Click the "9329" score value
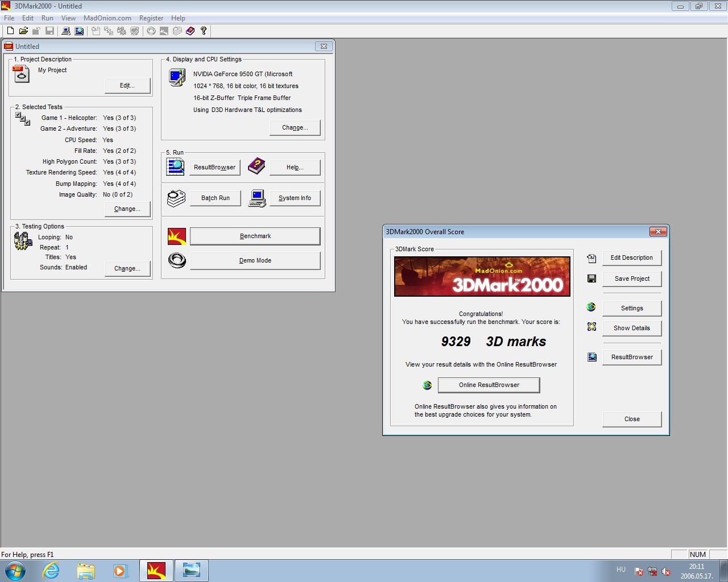The image size is (728, 582). pos(456,342)
